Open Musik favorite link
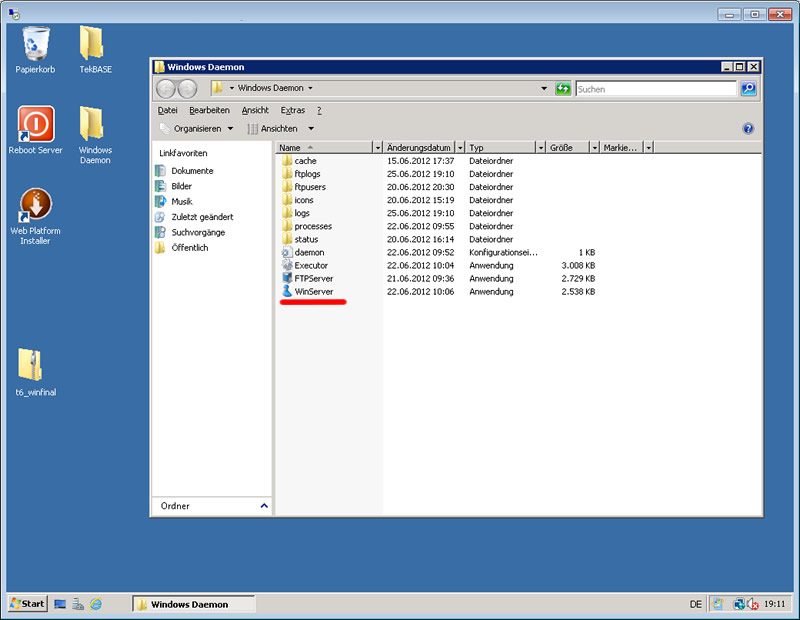Viewport: 800px width, 620px height. click(x=182, y=202)
